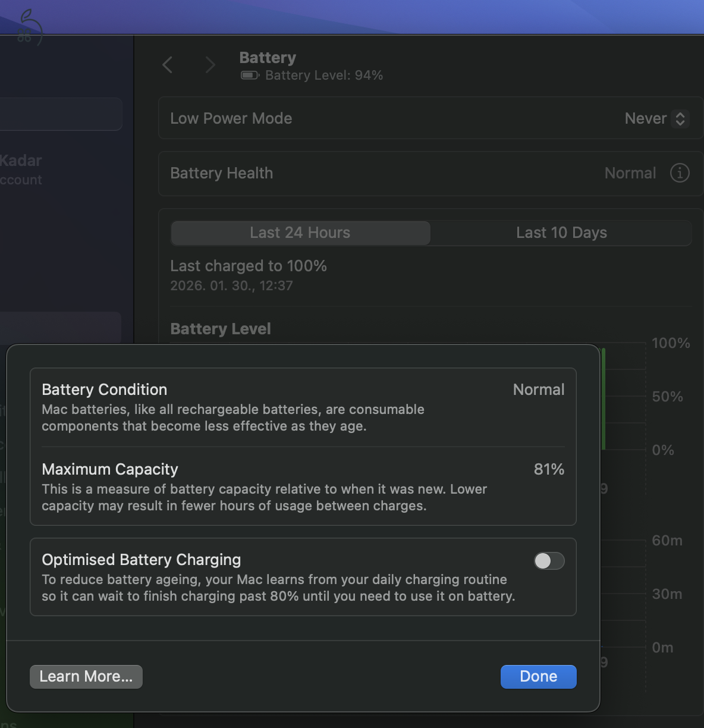
Task: Select the Last 24 Hours tab
Action: (x=300, y=233)
